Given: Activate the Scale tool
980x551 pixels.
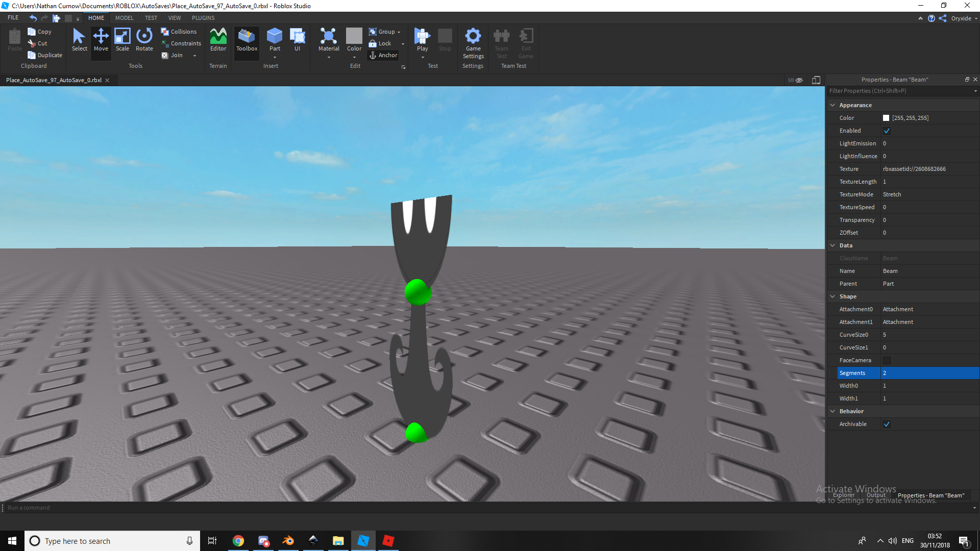Looking at the screenshot, I should (122, 40).
